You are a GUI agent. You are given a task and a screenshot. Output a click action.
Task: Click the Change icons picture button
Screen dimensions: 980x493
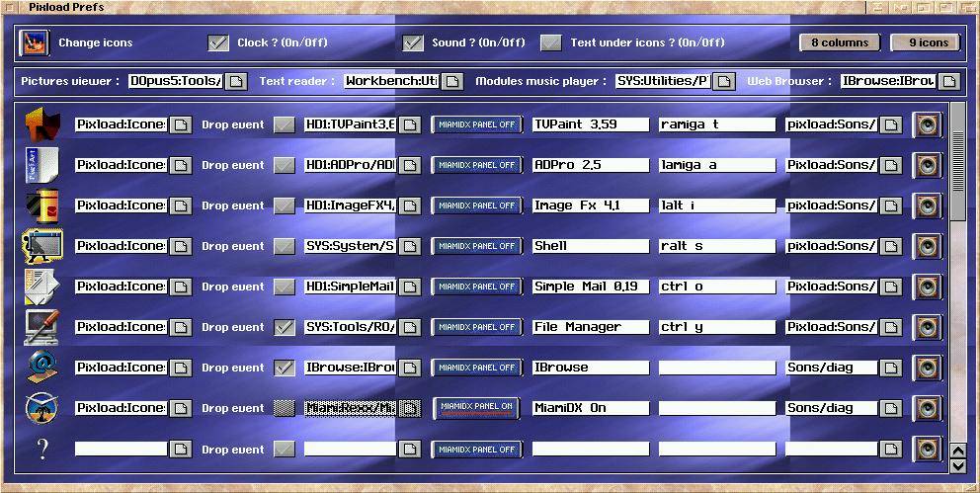click(34, 42)
